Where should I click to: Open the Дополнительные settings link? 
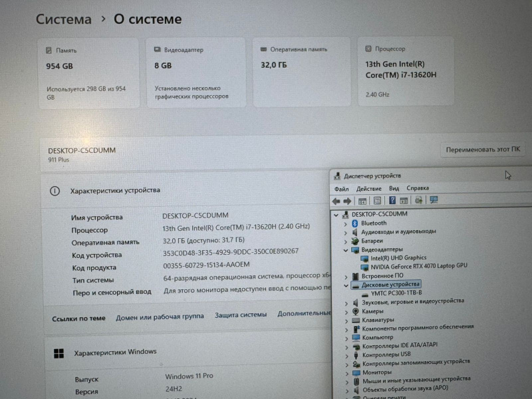304,313
